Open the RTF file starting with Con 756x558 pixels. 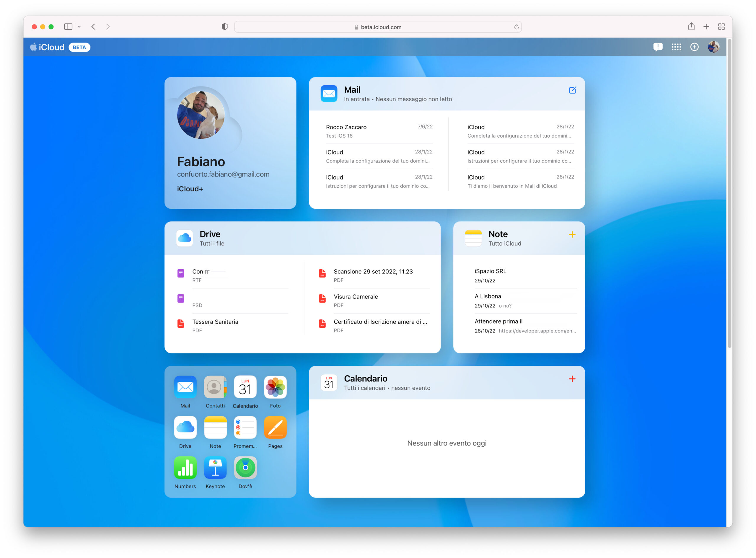click(x=233, y=276)
